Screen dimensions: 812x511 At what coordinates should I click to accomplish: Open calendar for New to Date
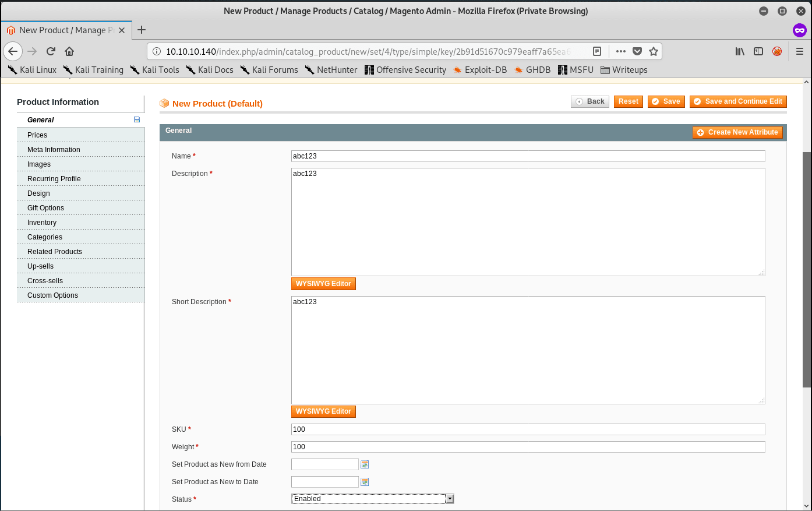(365, 482)
